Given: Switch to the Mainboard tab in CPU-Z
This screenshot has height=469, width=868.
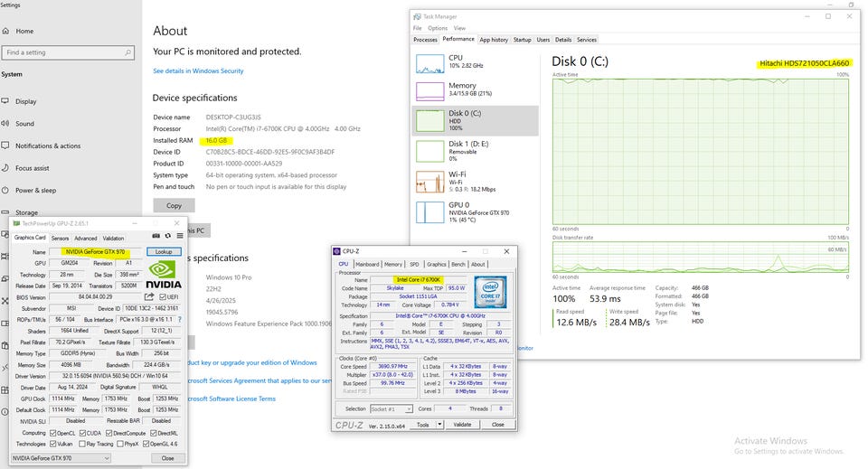Looking at the screenshot, I should pyautogui.click(x=367, y=264).
